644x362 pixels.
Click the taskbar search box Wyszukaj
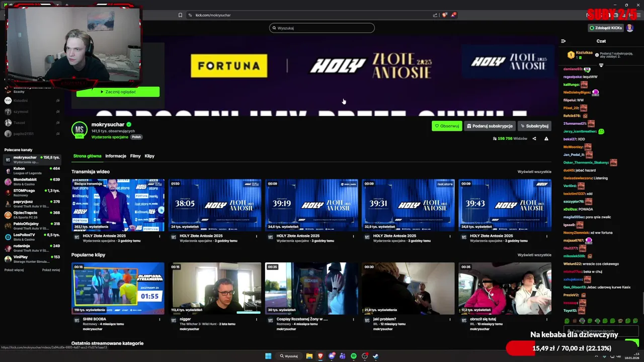coord(289,356)
